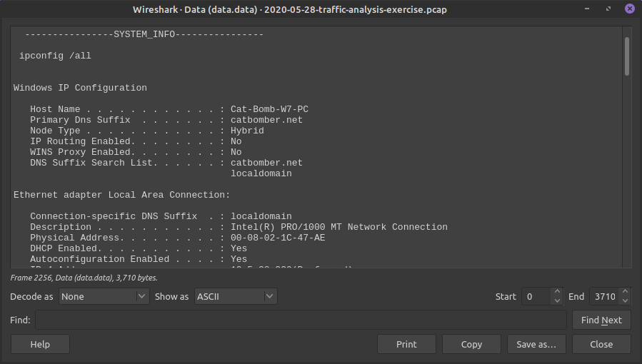Open the Decode as dropdown
Viewport: 642px width, 364px height.
point(104,296)
